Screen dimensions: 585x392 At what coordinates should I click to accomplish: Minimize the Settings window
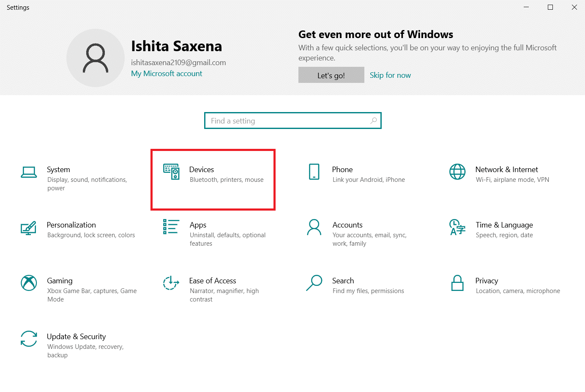pos(526,7)
